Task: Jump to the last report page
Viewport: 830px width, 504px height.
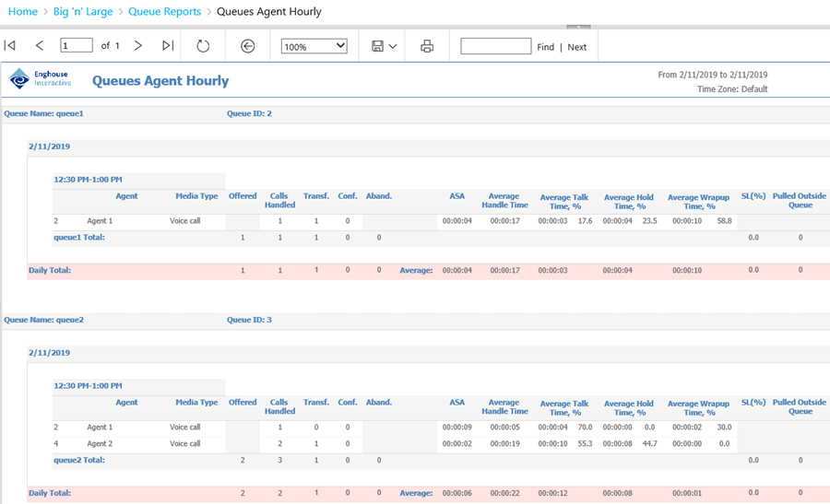Action: tap(168, 46)
